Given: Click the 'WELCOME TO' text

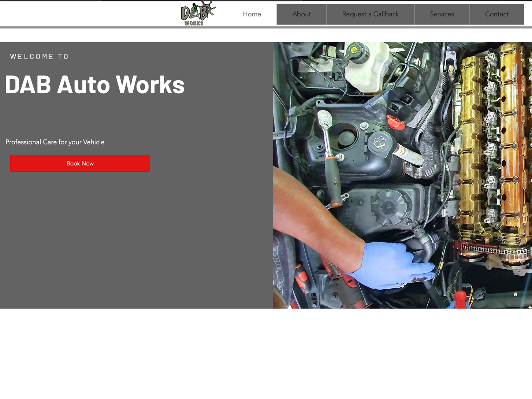Looking at the screenshot, I should tap(40, 57).
